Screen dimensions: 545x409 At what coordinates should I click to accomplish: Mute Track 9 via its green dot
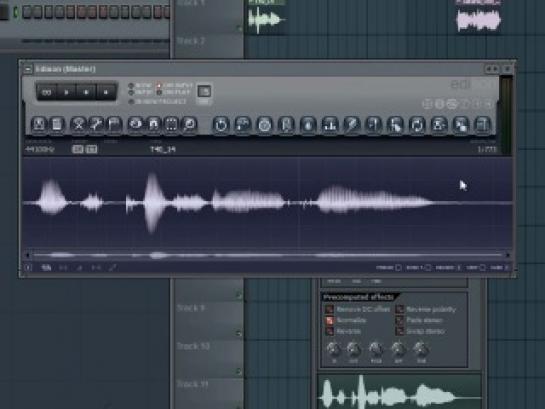pos(238,333)
